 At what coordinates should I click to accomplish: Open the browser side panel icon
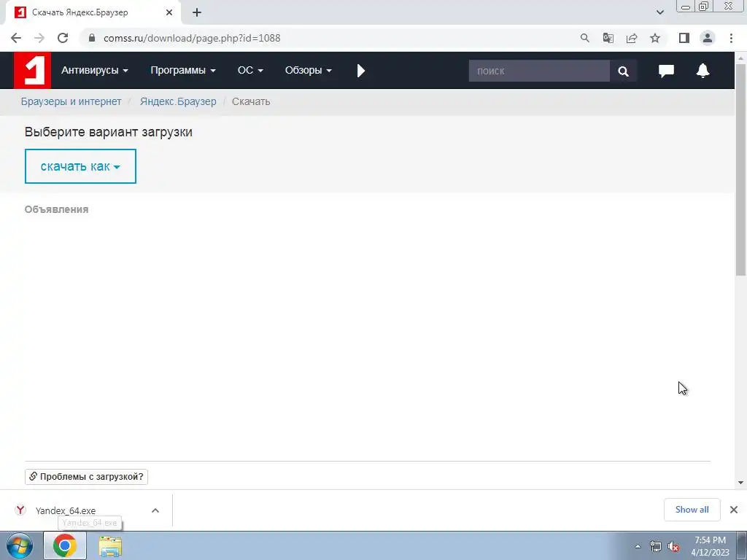[x=684, y=38]
